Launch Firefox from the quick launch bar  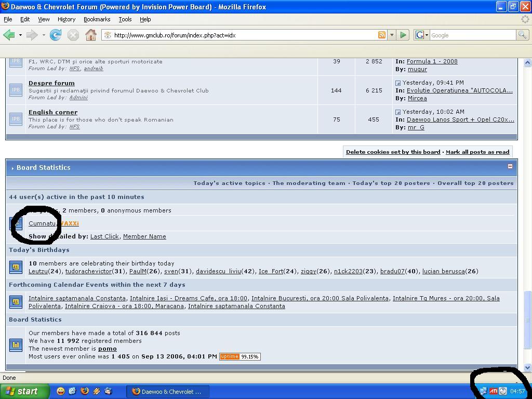tap(85, 391)
